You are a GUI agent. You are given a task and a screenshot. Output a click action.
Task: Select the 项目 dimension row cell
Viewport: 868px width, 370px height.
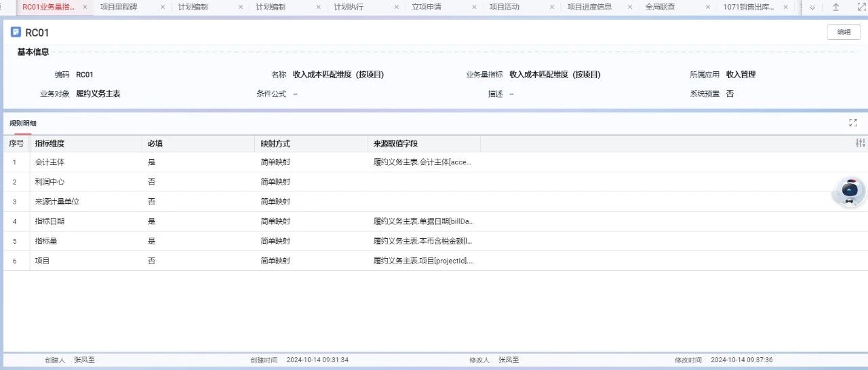(x=42, y=261)
